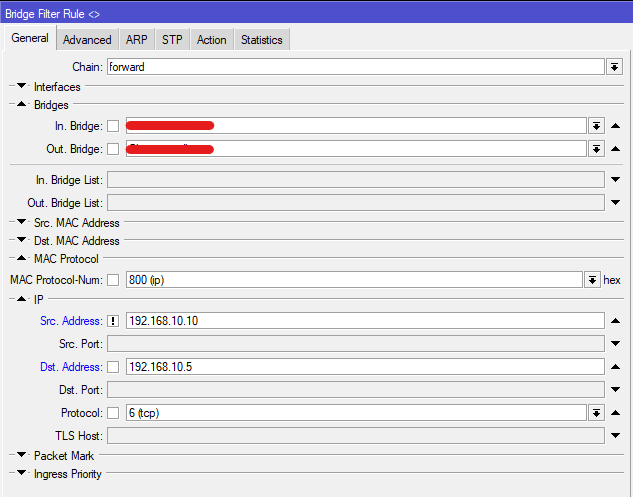This screenshot has height=497, width=633.
Task: Toggle the Dst. Address invert checkbox
Action: [113, 367]
